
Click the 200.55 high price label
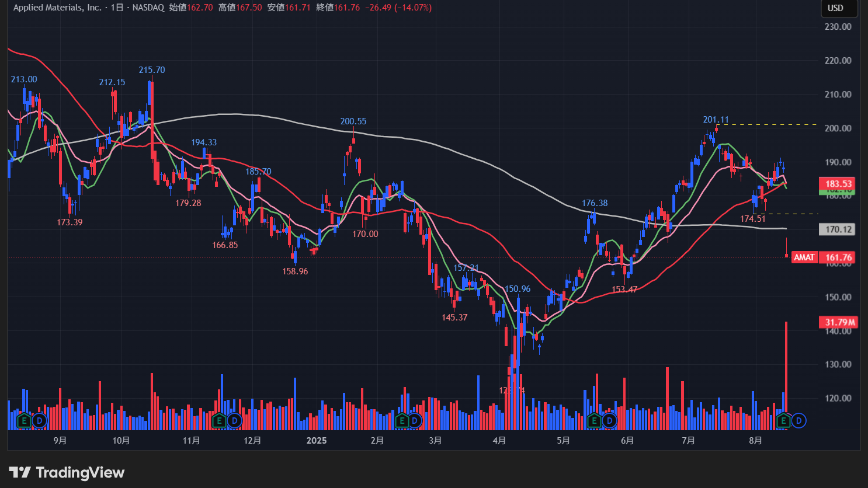pyautogui.click(x=353, y=121)
